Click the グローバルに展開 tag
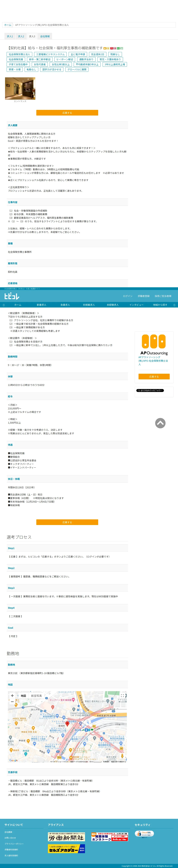Image resolution: width=178 pixels, height=868 pixels. (x=77, y=69)
